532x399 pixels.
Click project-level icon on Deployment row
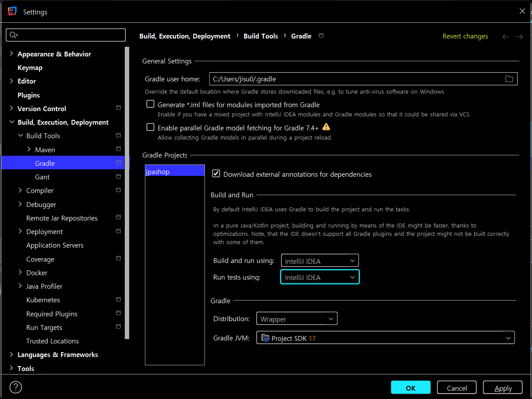tap(118, 231)
